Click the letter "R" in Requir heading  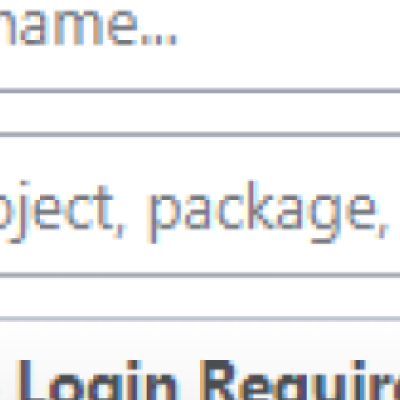coord(218,380)
